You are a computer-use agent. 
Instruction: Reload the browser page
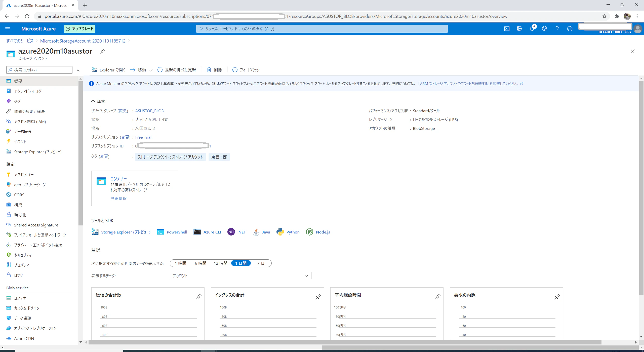pos(27,16)
